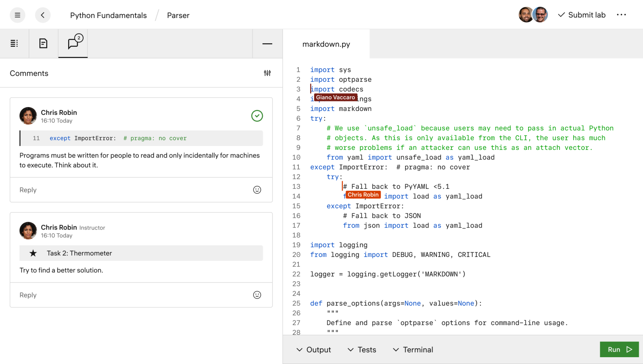This screenshot has height=364, width=643.
Task: Expand the Output panel
Action: tap(313, 350)
